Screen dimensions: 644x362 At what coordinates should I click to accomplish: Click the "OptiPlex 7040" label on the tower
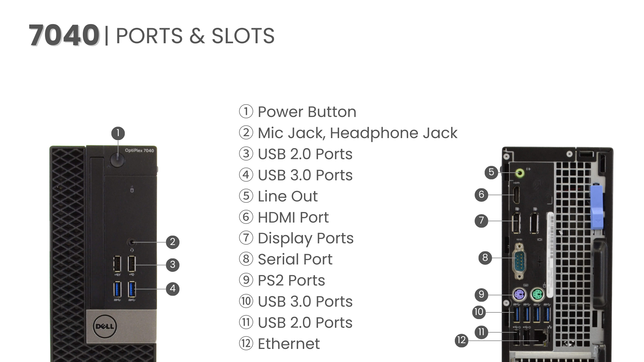pos(139,150)
